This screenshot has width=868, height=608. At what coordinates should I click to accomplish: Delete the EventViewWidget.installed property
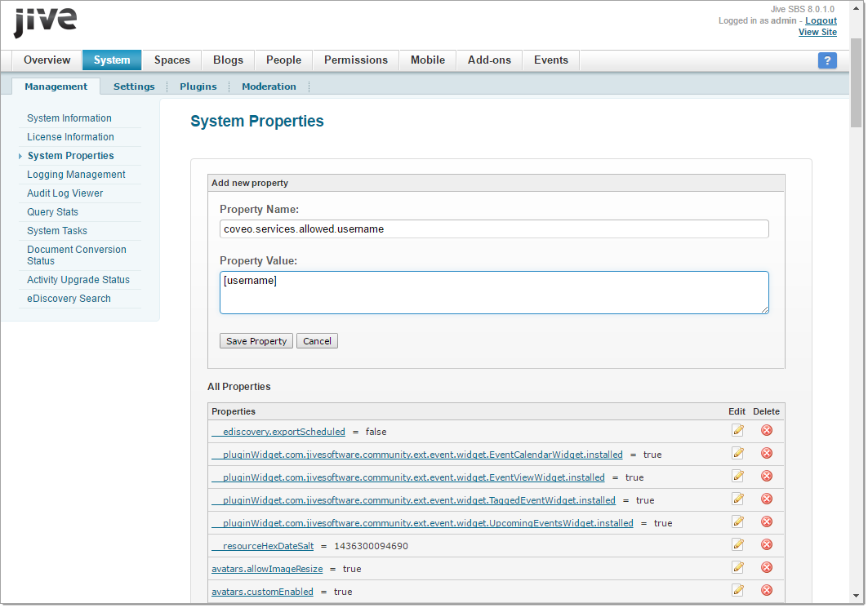tap(765, 475)
